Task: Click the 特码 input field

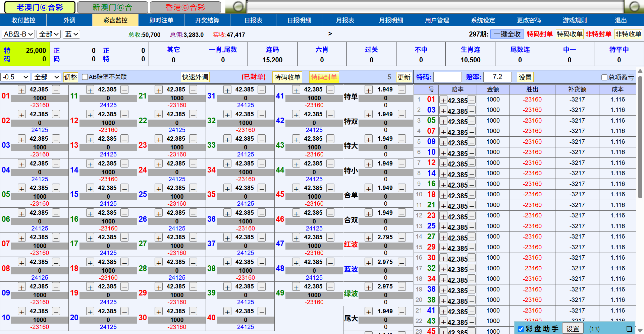Action: pyautogui.click(x=447, y=77)
